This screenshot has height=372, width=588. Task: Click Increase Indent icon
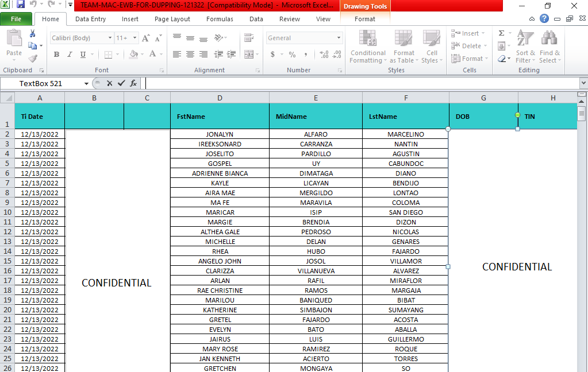tap(232, 55)
